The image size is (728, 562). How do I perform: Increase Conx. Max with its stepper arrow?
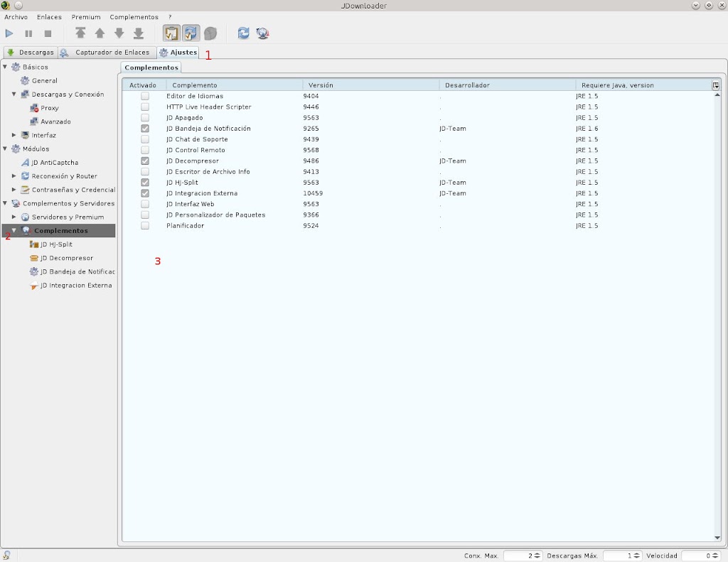click(536, 553)
